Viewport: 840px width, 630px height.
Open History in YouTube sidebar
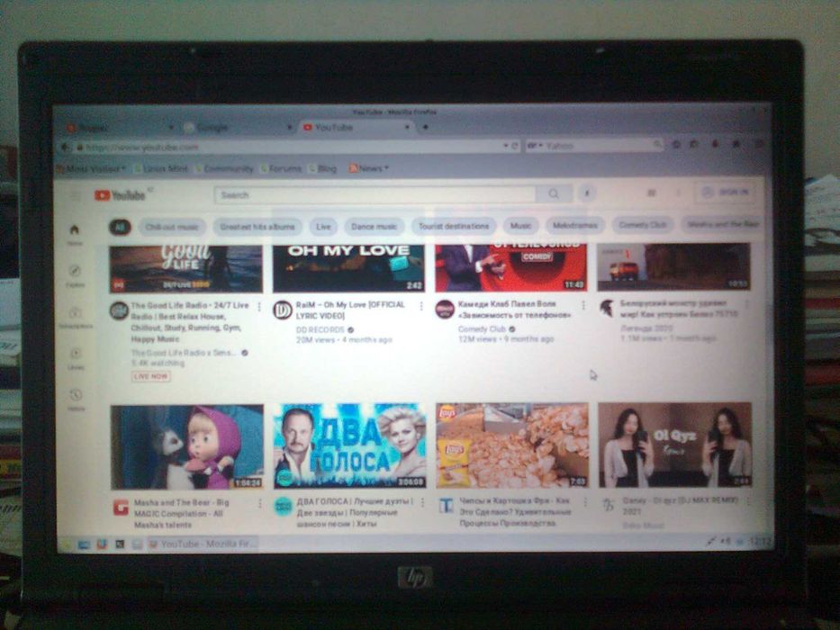76,400
